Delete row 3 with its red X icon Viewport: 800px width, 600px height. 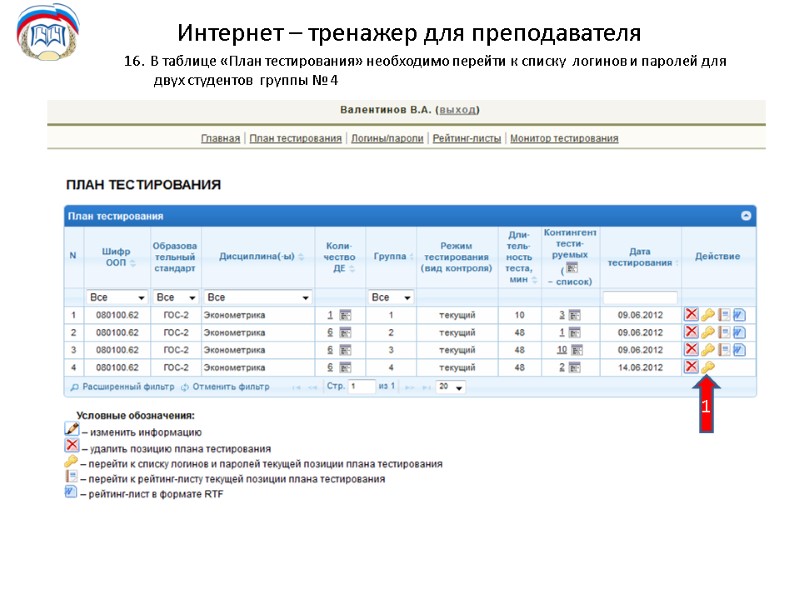(691, 349)
